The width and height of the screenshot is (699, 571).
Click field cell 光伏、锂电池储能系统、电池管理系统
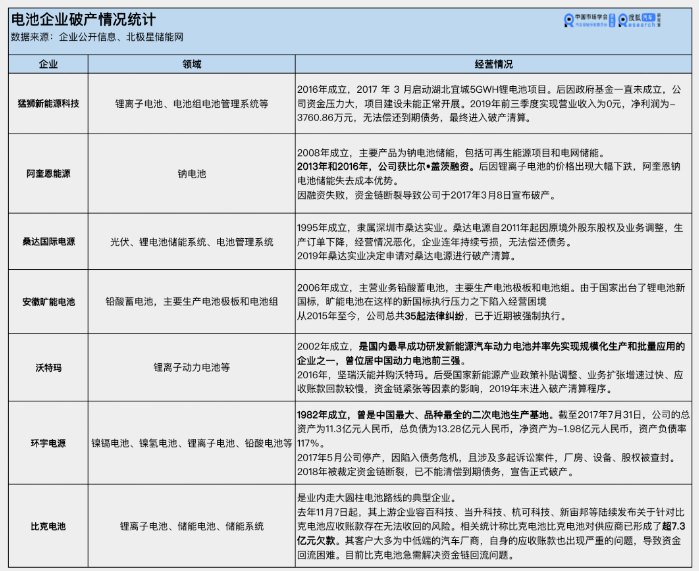point(192,242)
